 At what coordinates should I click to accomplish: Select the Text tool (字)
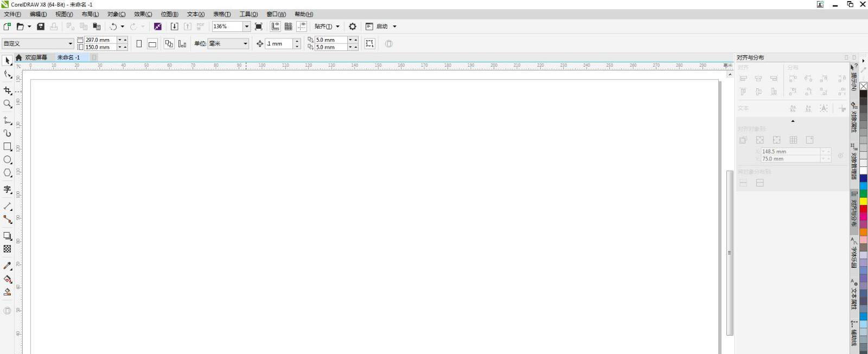pyautogui.click(x=7, y=190)
